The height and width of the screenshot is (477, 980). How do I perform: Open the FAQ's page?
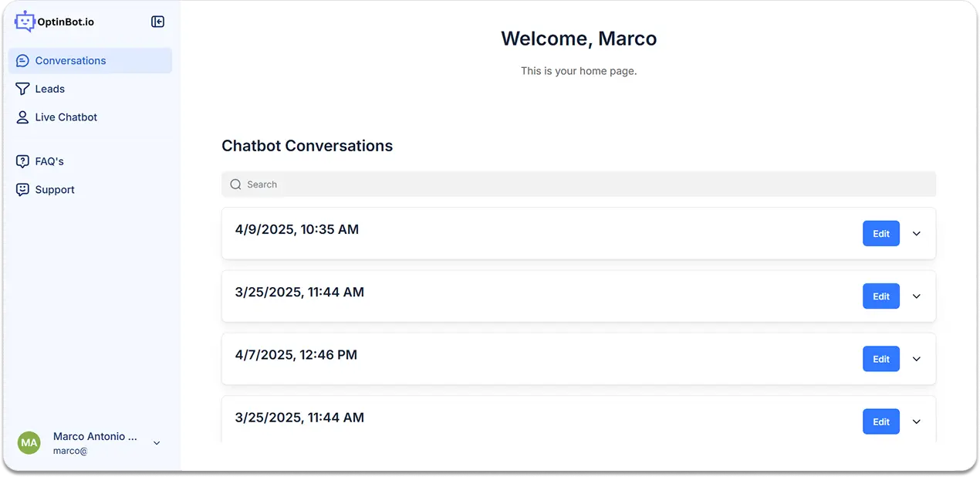point(48,161)
